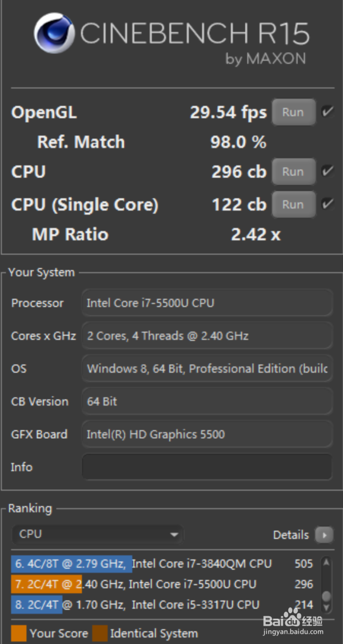Click the OS version field
This screenshot has width=343, height=644.
[206, 369]
